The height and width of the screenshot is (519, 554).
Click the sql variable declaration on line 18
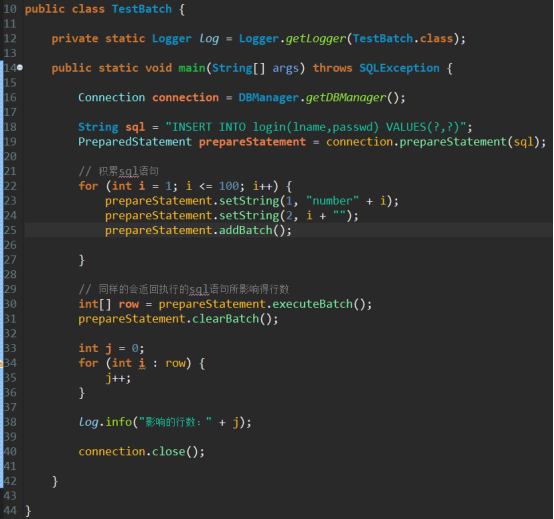(x=135, y=127)
